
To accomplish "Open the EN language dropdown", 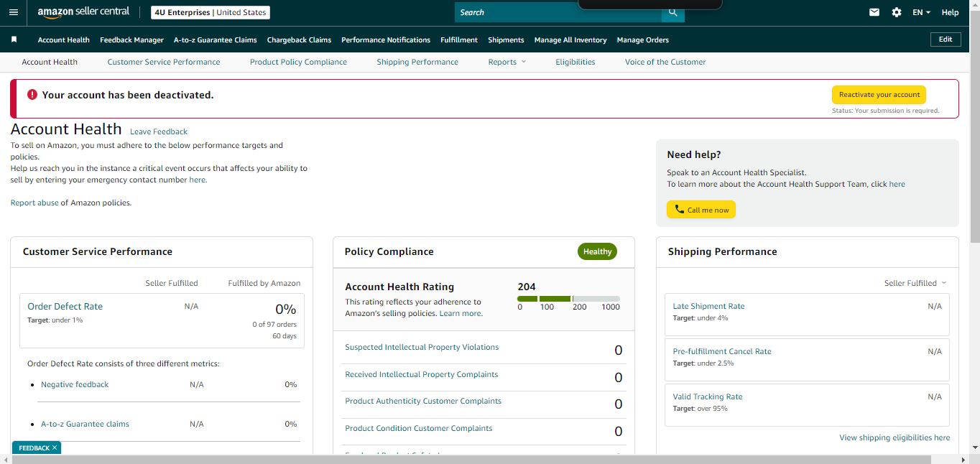I will [921, 12].
